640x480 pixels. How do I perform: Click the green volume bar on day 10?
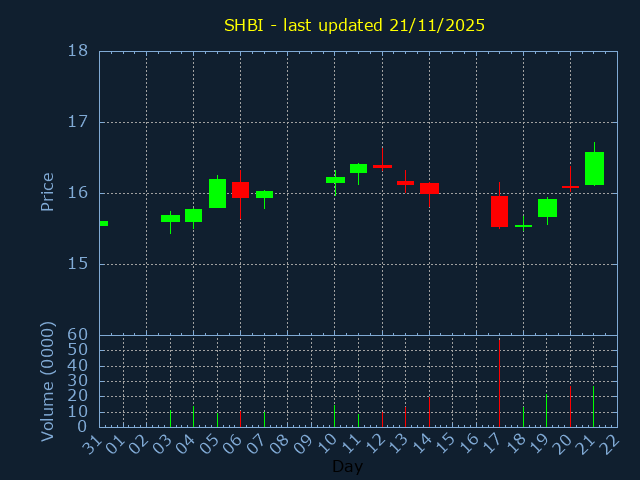click(335, 415)
